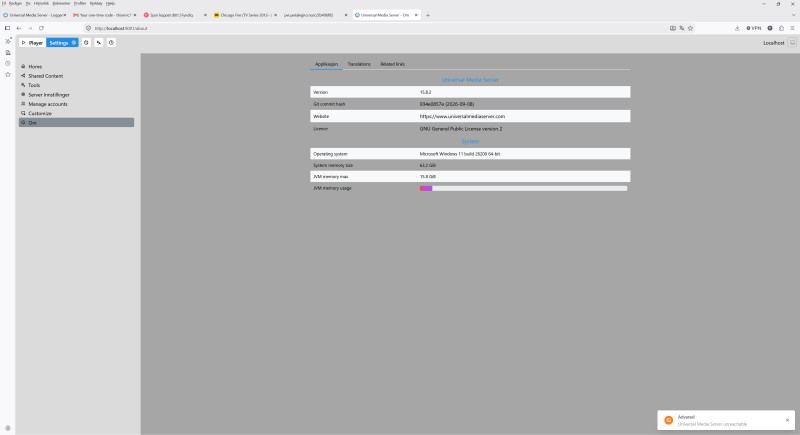Focus the localhost address bar
Screen dimensions: 800x435
tap(378, 29)
